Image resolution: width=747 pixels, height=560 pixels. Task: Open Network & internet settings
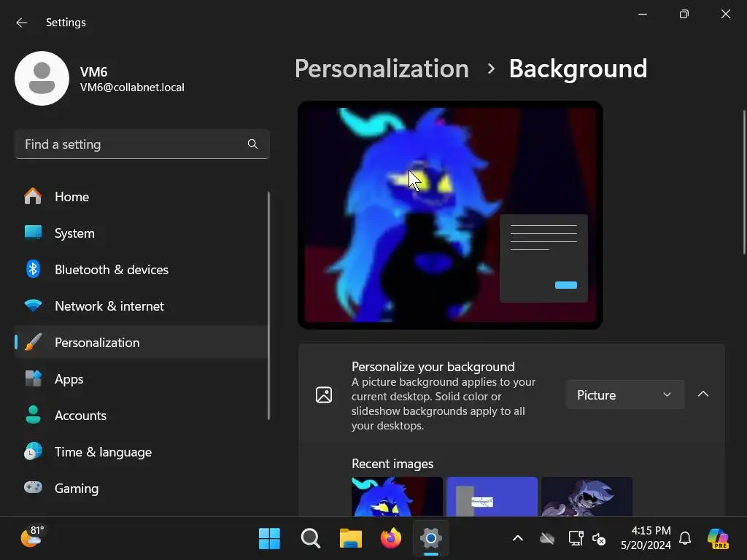(x=142, y=306)
